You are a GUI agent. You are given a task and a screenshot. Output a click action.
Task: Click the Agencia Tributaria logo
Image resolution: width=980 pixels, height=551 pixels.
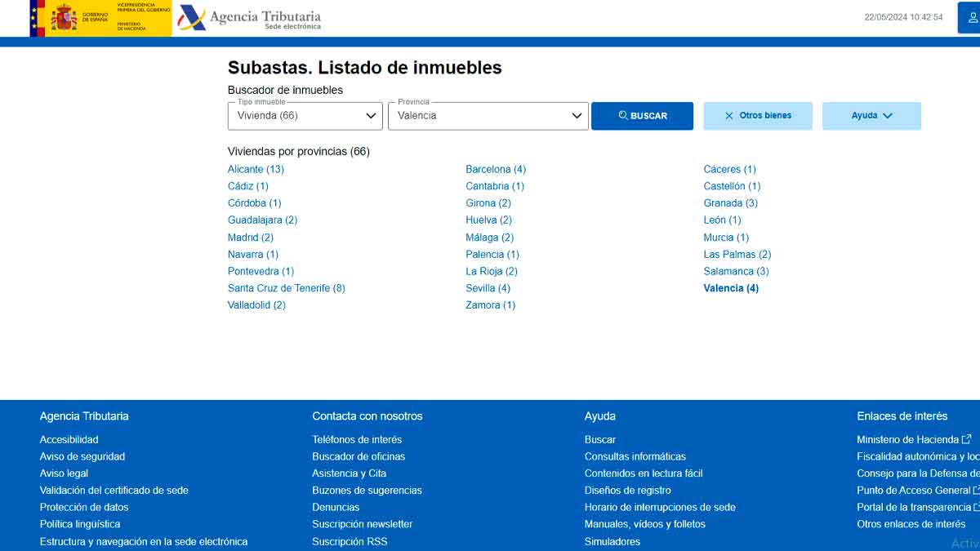click(249, 18)
